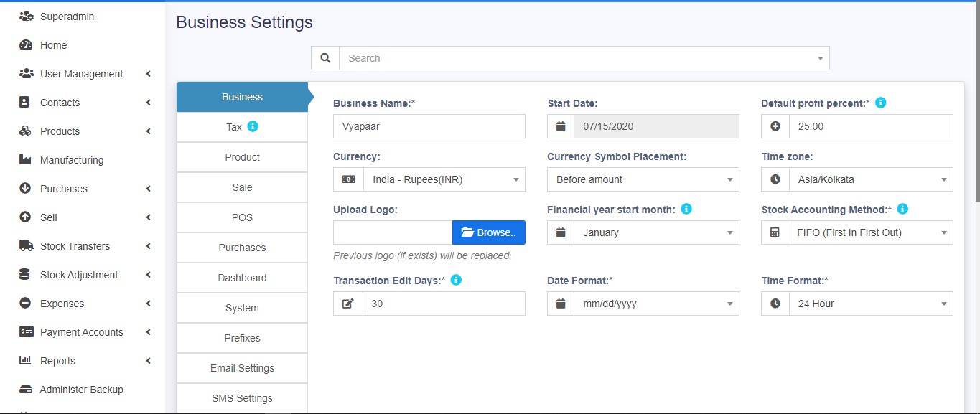Switch to the POS settings tab
This screenshot has height=414, width=980.
(x=242, y=217)
